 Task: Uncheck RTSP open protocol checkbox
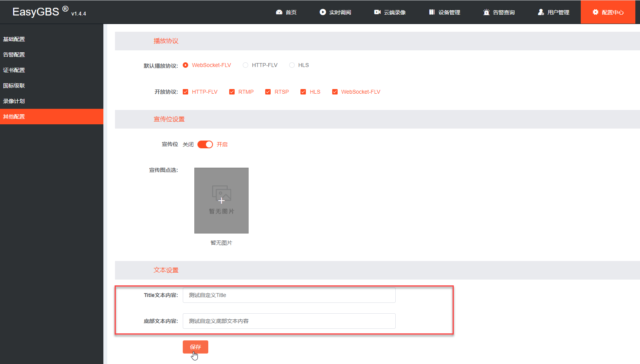[x=268, y=92]
